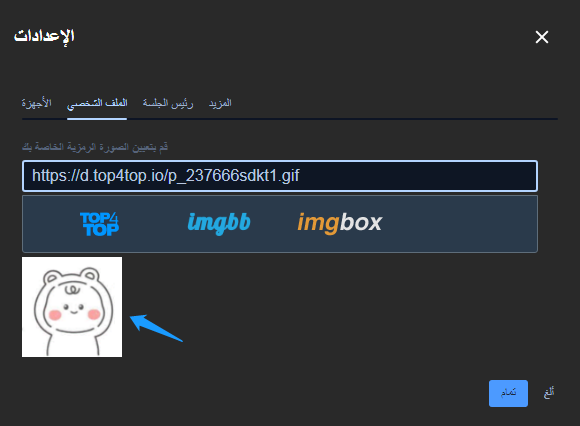Select the الملف الشخصي tab
580x426 pixels.
click(97, 103)
